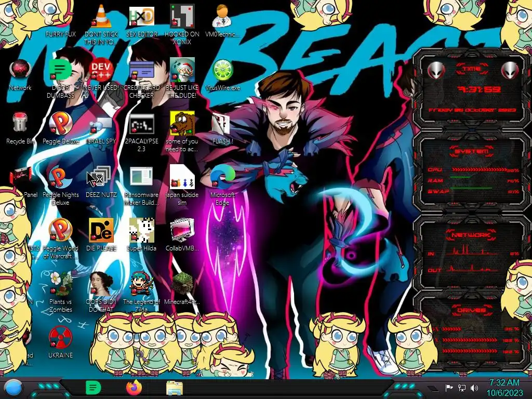
Task: Click the red digital clock readout
Action: click(x=479, y=89)
